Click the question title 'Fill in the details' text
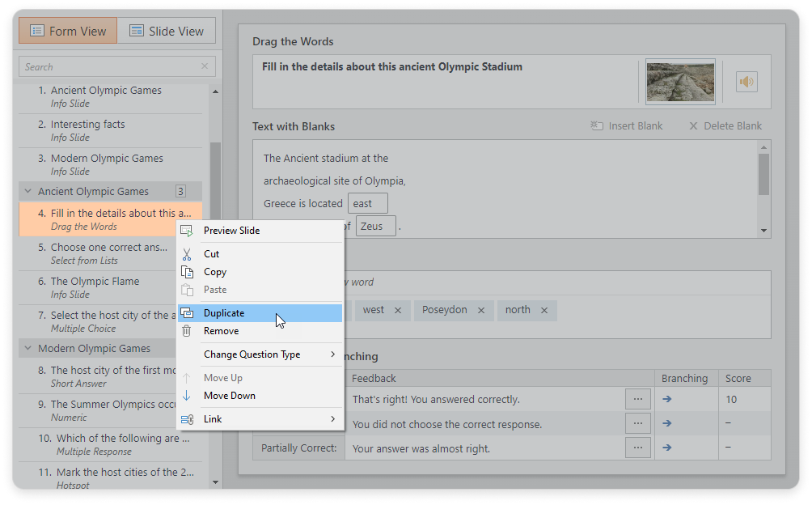812x505 pixels. [x=392, y=67]
